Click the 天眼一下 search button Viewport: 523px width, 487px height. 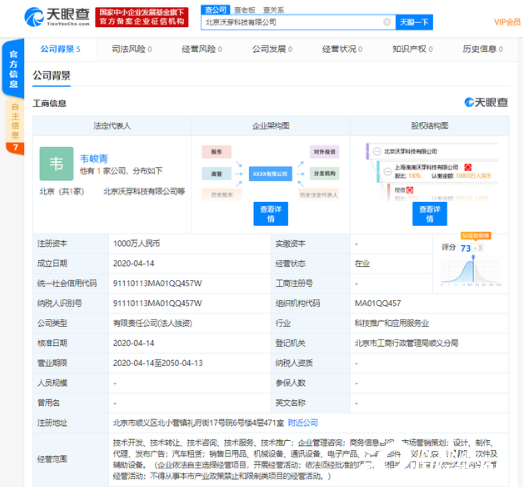[x=414, y=22]
